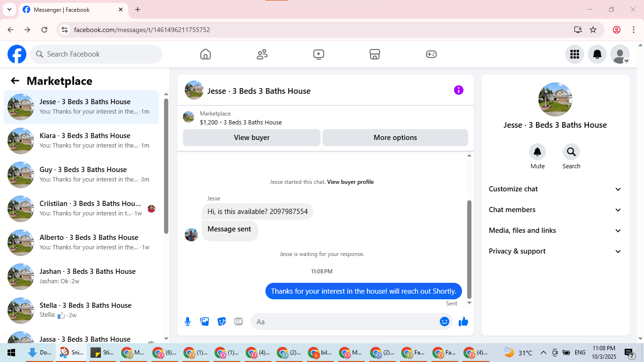Focus the Aa message input box
644x362 pixels.
point(347,321)
